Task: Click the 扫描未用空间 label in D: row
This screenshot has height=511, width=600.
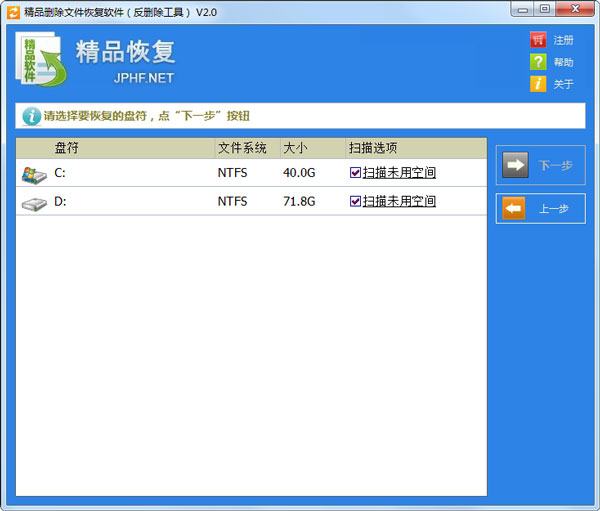Action: pyautogui.click(x=399, y=201)
